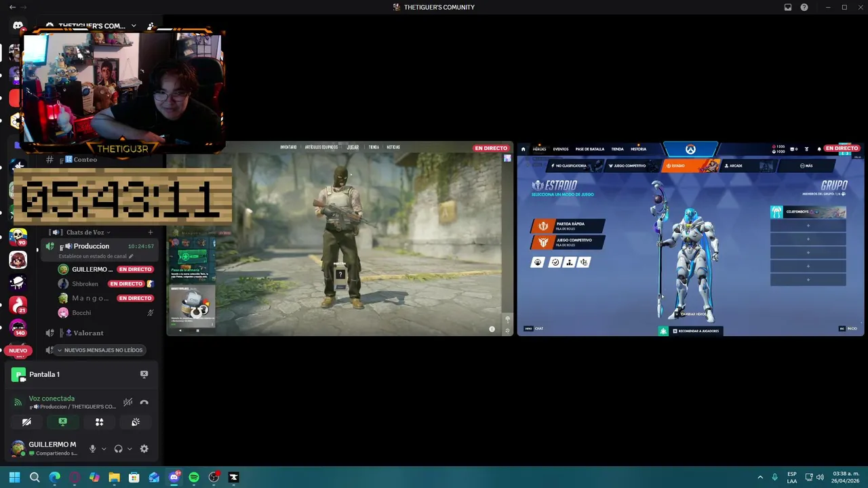Open the soundboard button
Screen dimensions: 868x488
point(136,422)
